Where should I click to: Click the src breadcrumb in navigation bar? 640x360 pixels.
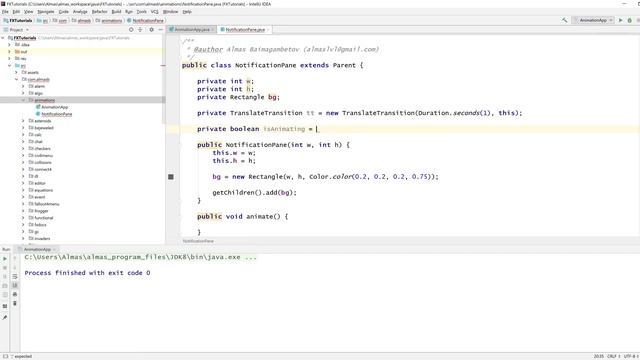42,20
